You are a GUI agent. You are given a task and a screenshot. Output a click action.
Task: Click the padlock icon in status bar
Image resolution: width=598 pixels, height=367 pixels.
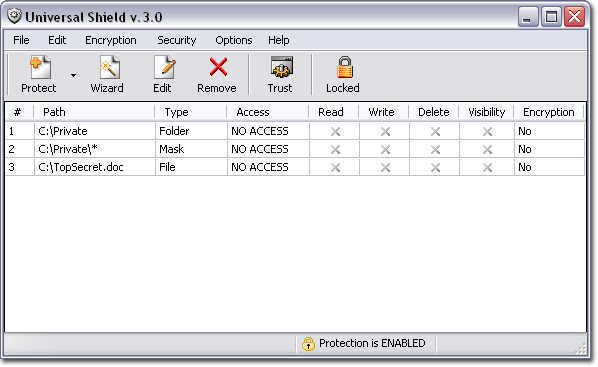[308, 343]
